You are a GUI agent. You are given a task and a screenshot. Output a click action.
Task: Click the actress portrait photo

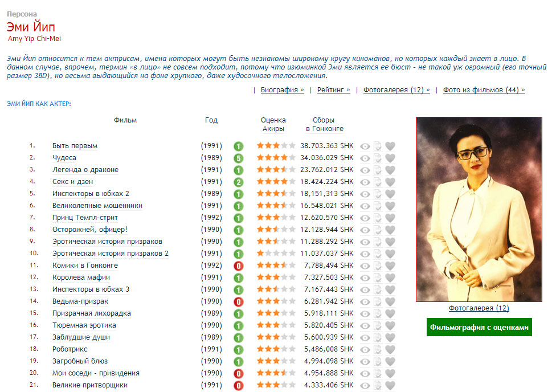pos(479,209)
